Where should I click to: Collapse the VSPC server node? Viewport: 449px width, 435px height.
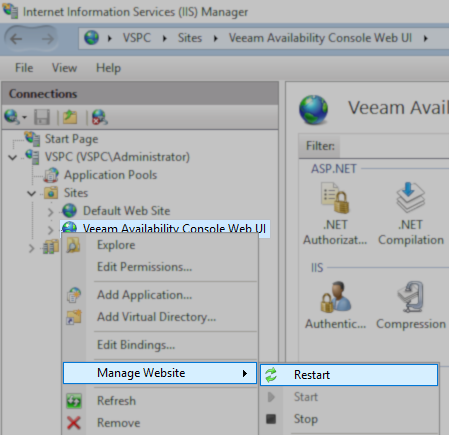point(13,157)
